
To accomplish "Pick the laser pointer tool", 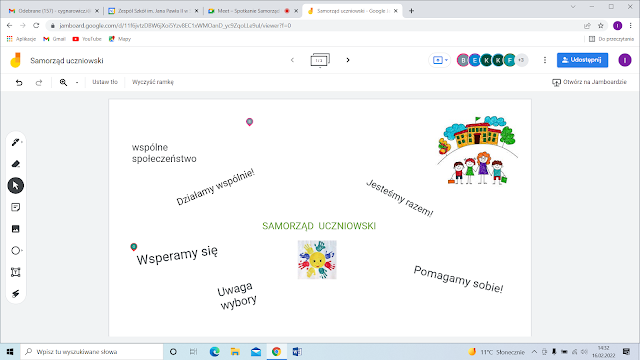I will [x=16, y=294].
